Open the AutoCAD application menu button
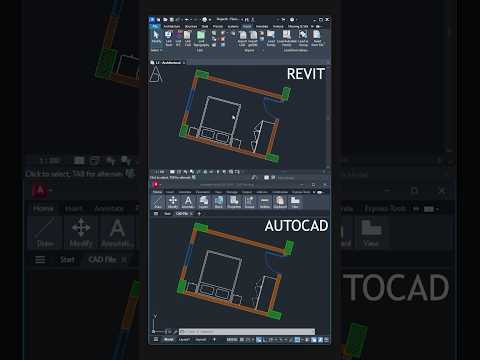480x360 pixels. coord(155,184)
